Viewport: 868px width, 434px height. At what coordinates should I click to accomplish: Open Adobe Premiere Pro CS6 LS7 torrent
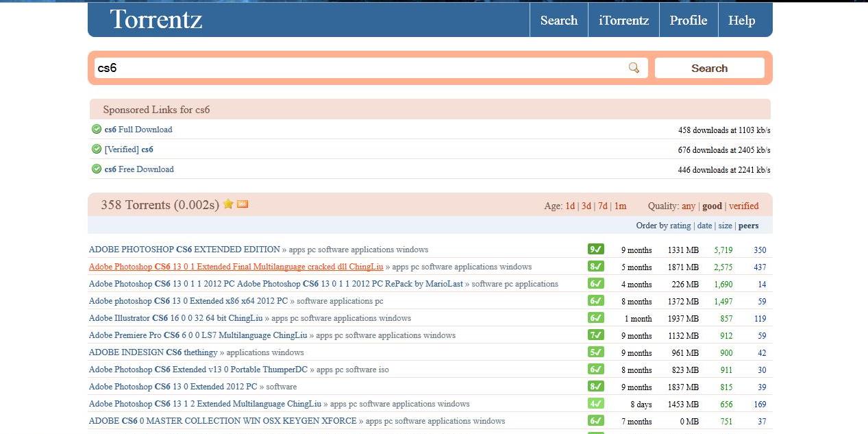(x=198, y=335)
